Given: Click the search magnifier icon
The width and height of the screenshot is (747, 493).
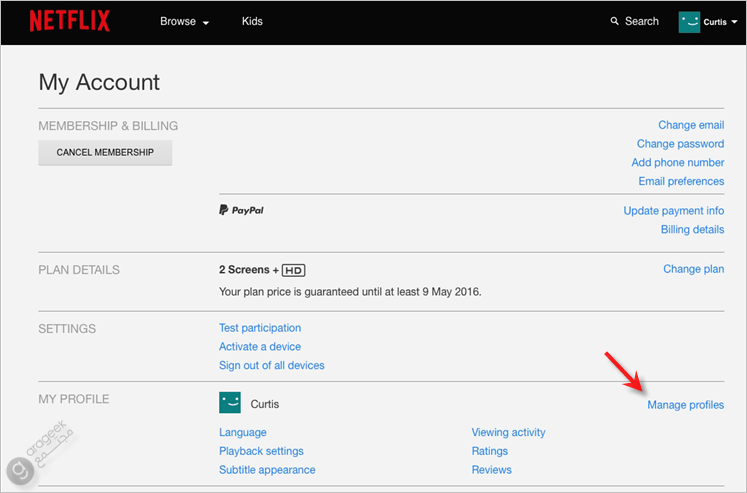Looking at the screenshot, I should pos(615,21).
